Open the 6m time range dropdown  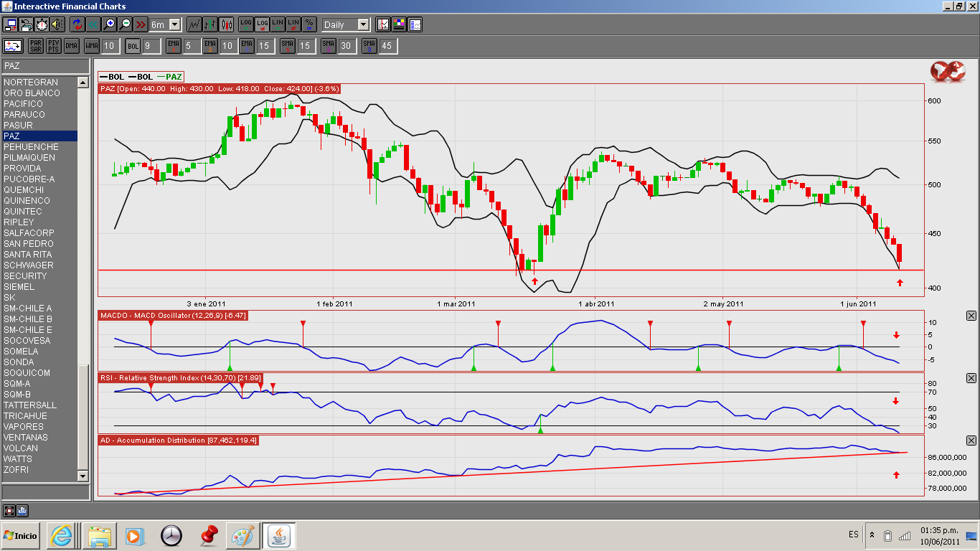click(175, 24)
